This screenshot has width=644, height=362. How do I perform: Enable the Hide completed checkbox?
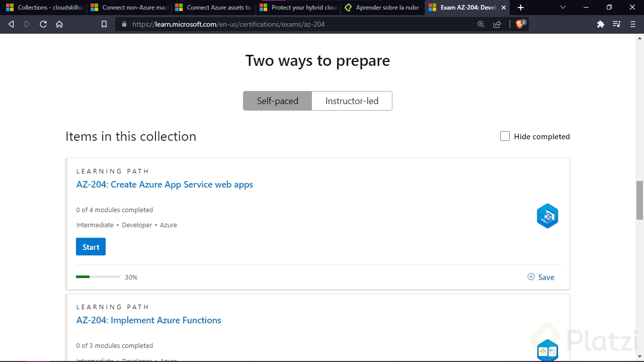pyautogui.click(x=505, y=136)
